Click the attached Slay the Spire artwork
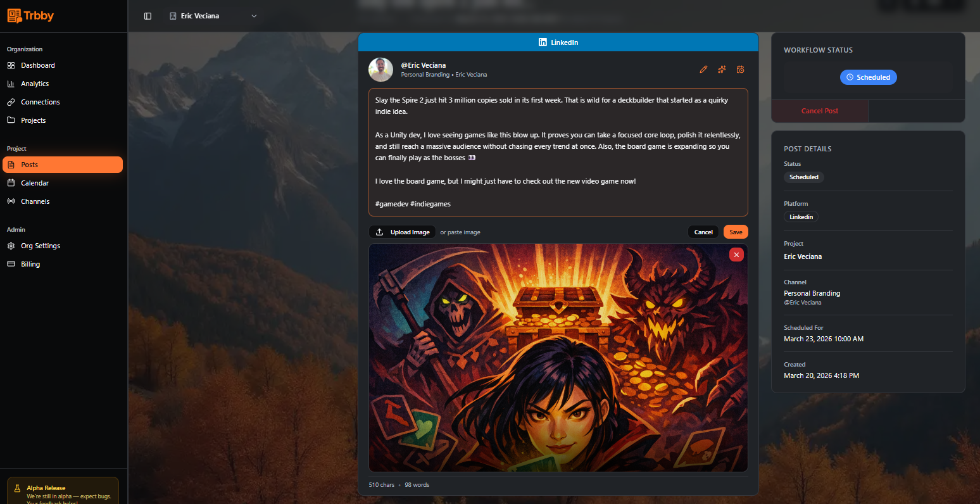Screen dimensions: 980x504 pos(558,358)
